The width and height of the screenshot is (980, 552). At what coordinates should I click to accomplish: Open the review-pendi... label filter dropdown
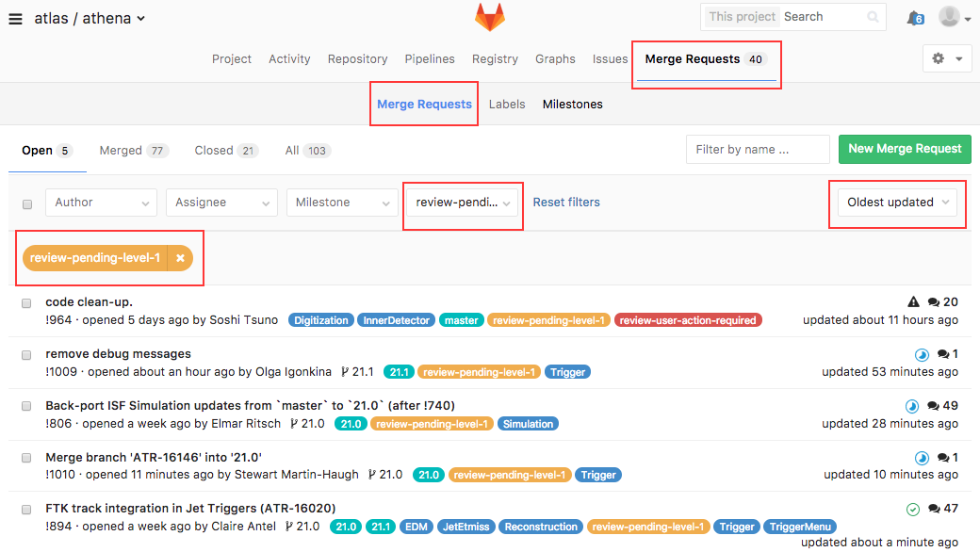click(463, 203)
